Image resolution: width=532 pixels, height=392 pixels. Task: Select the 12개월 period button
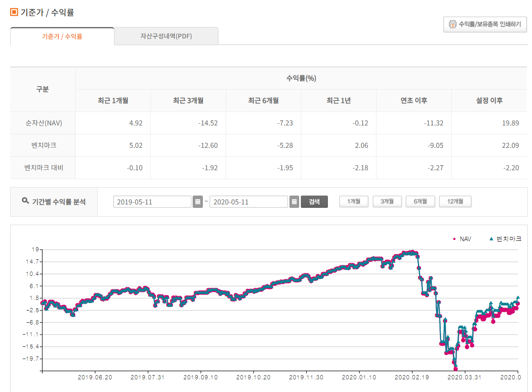point(455,201)
